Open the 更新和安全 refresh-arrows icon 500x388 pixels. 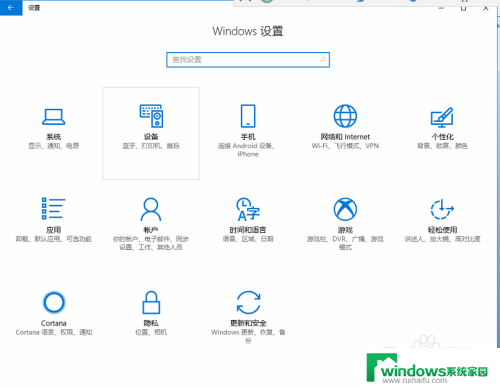[x=248, y=302]
